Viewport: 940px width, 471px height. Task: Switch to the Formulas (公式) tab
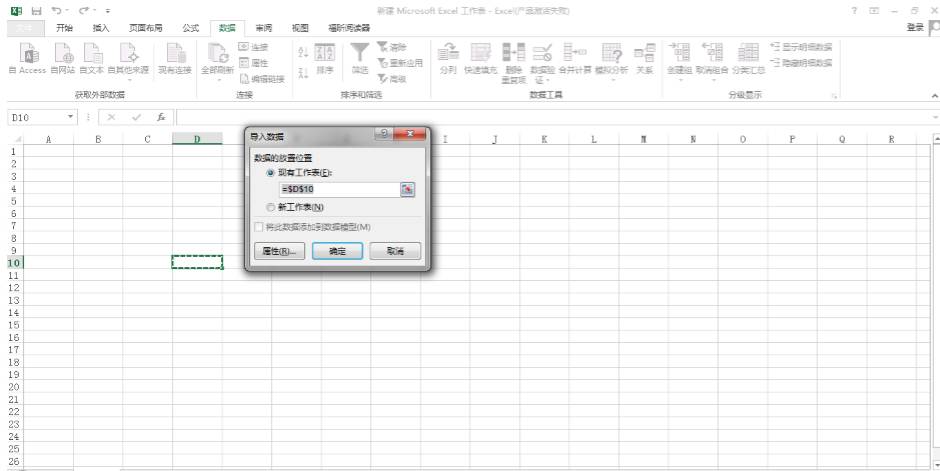tap(191, 28)
